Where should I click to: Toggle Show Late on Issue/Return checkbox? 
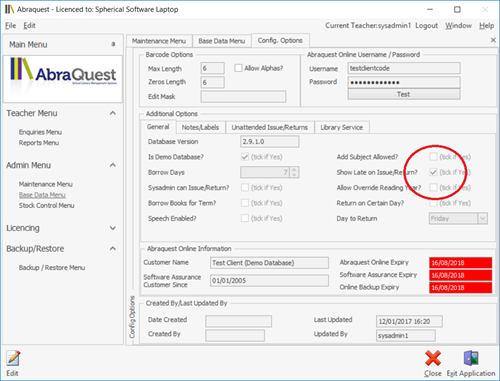coord(433,172)
